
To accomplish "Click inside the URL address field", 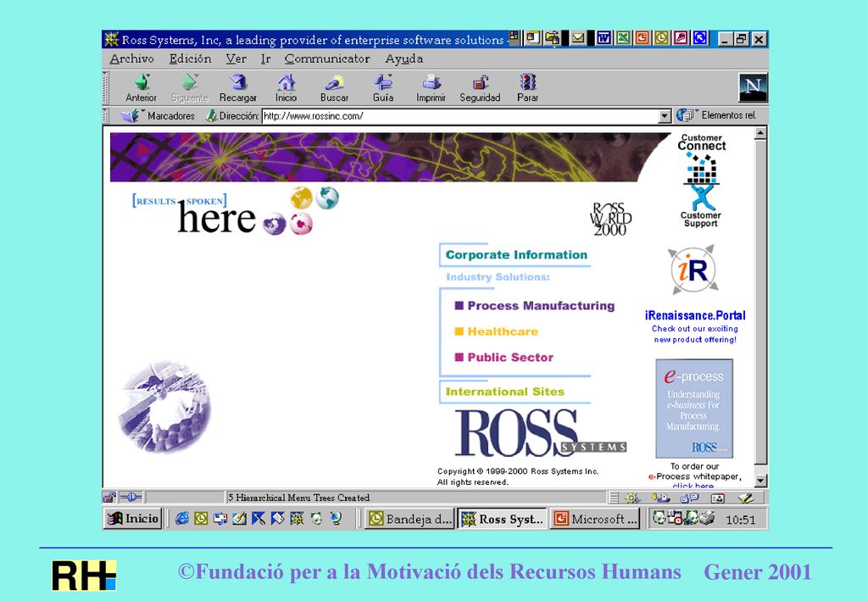I will (x=459, y=116).
